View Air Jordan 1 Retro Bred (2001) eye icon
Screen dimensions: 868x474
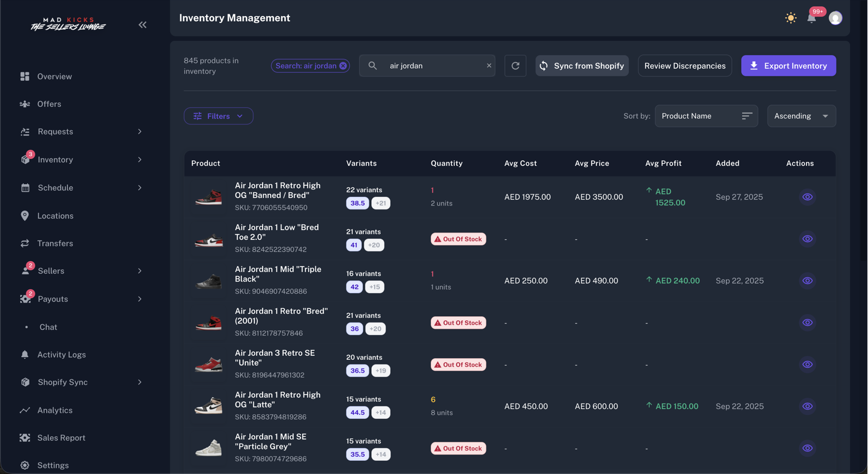807,323
